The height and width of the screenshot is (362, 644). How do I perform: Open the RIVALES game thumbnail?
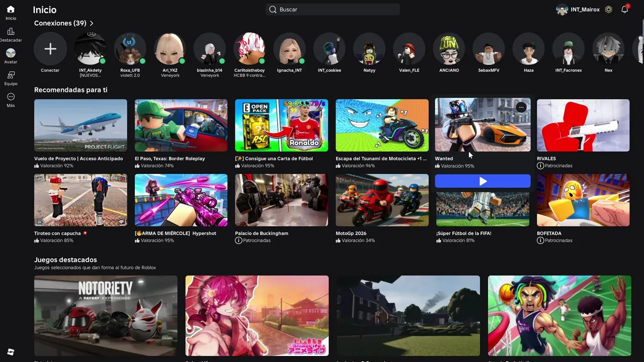[583, 125]
